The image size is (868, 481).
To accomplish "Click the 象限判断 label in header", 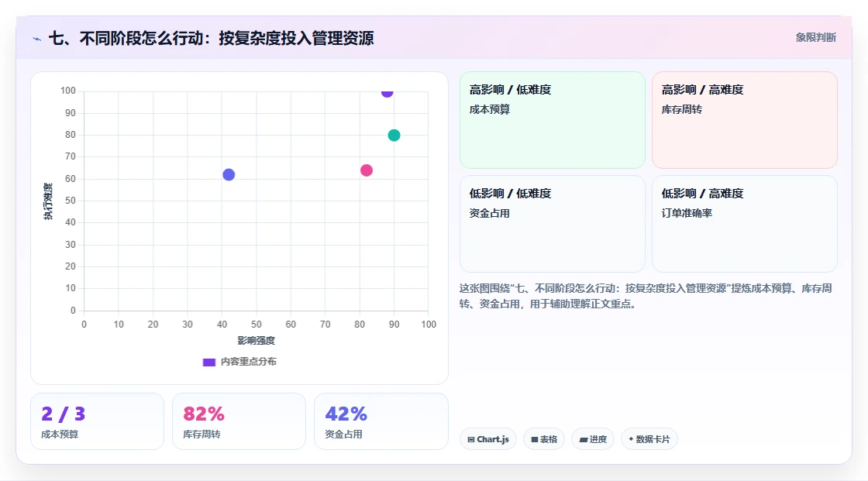I will pyautogui.click(x=815, y=38).
